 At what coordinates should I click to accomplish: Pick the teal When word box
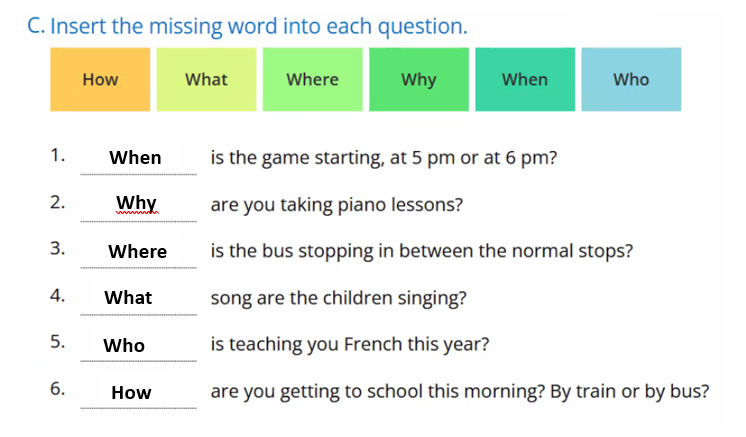click(x=524, y=80)
